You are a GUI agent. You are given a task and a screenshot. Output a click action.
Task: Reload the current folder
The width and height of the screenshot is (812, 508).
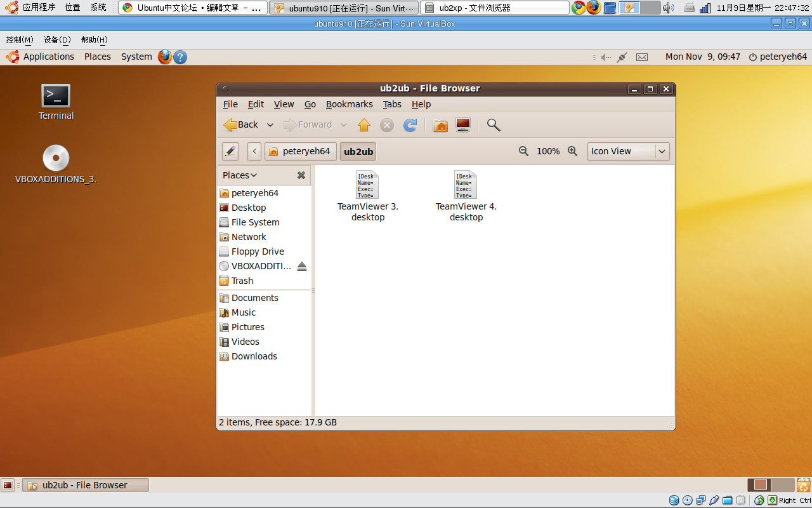click(x=410, y=125)
